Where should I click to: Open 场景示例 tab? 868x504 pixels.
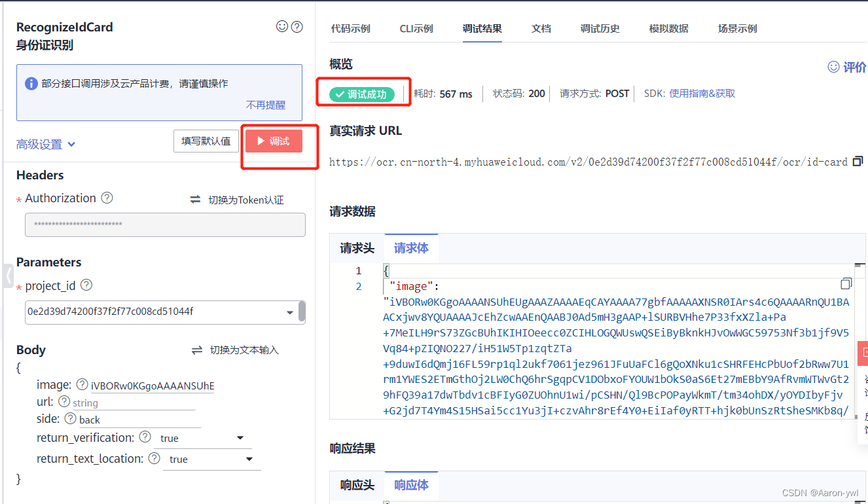pyautogui.click(x=738, y=28)
